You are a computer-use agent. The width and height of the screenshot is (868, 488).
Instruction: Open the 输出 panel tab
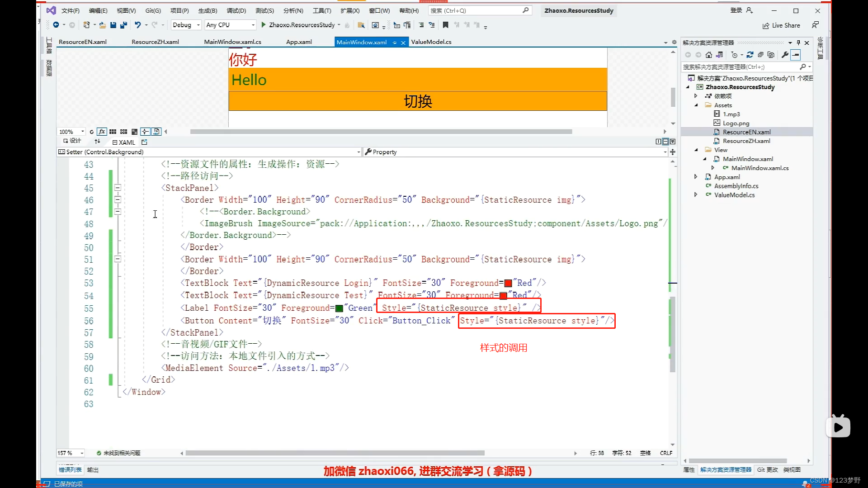93,470
